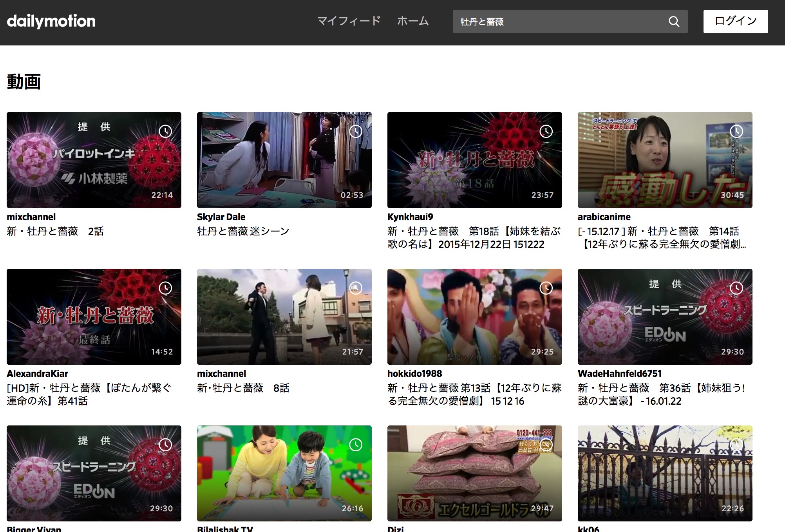Click watch later clock on Dizi video

546,445
